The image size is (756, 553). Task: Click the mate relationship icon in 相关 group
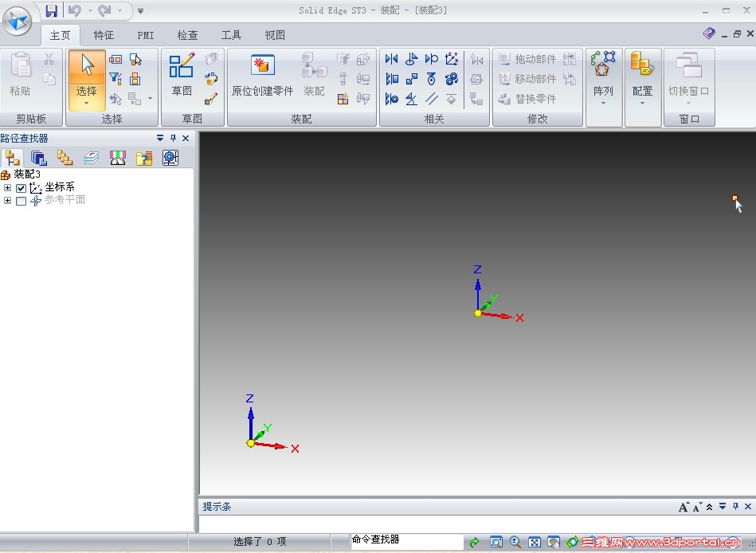[391, 59]
